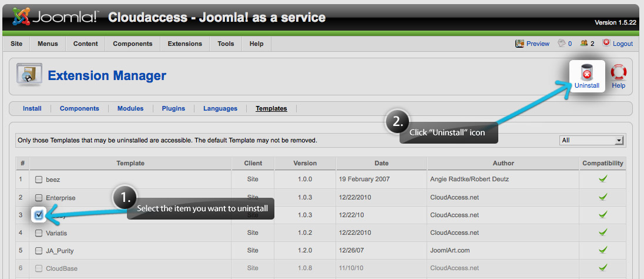
Task: Check the Enterprise template checkbox
Action: click(x=39, y=198)
